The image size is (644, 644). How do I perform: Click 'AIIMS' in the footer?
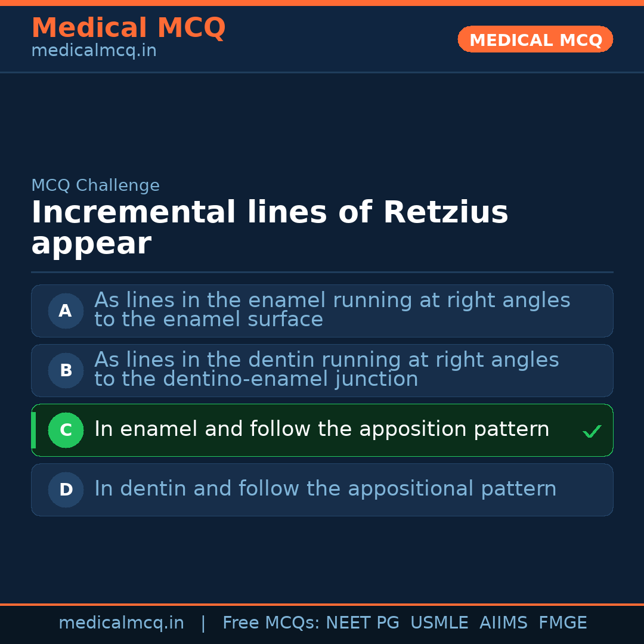pos(503,623)
